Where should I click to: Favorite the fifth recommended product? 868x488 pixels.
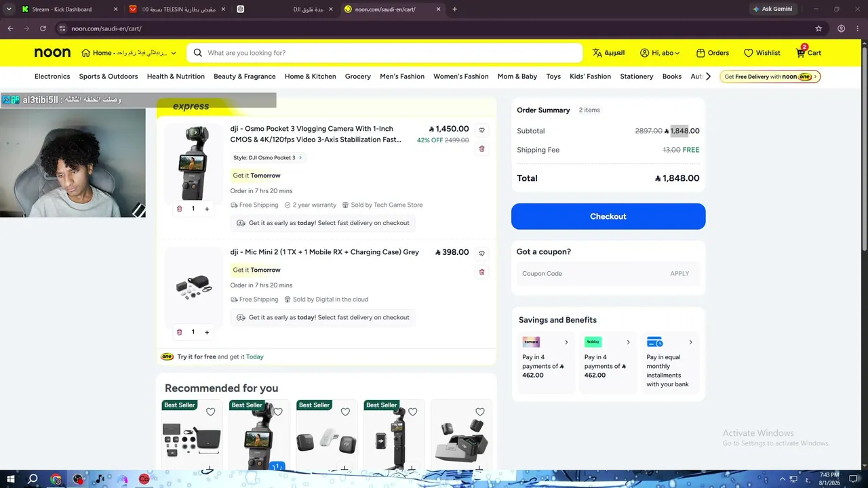point(480,412)
